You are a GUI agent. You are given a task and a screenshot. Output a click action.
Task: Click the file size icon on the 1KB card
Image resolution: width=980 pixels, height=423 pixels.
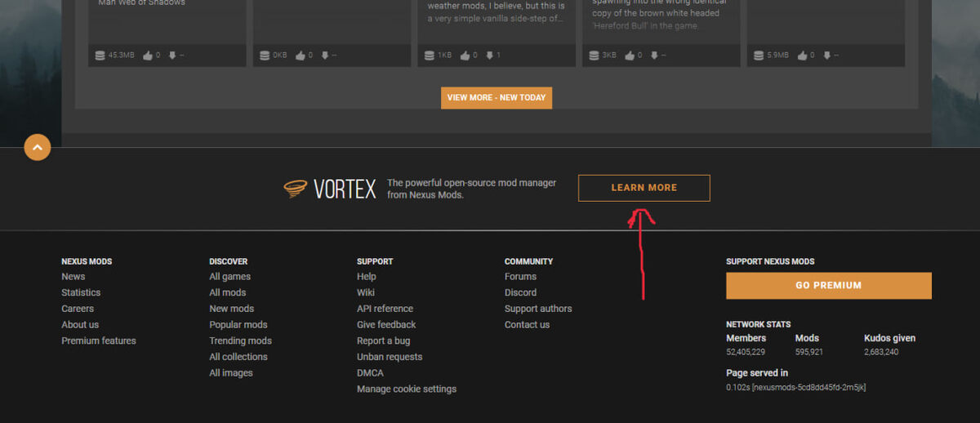430,56
